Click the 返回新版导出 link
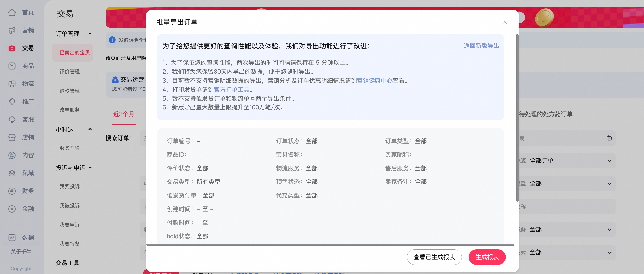Image resolution: width=644 pixels, height=274 pixels. [x=481, y=46]
